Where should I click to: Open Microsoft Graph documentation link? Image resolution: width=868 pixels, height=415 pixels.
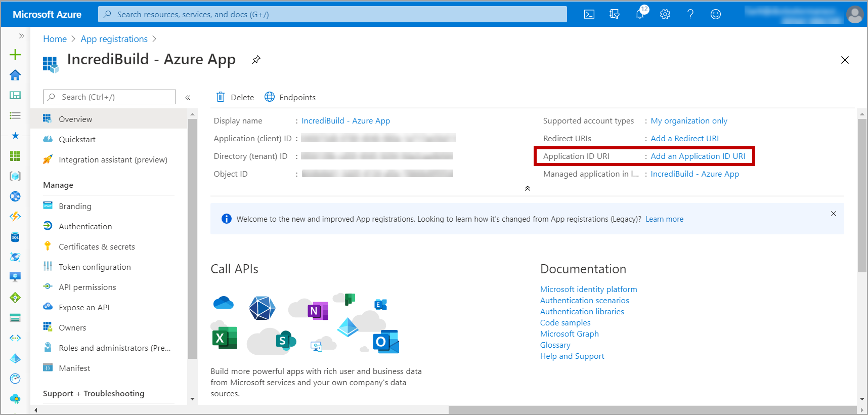point(569,334)
